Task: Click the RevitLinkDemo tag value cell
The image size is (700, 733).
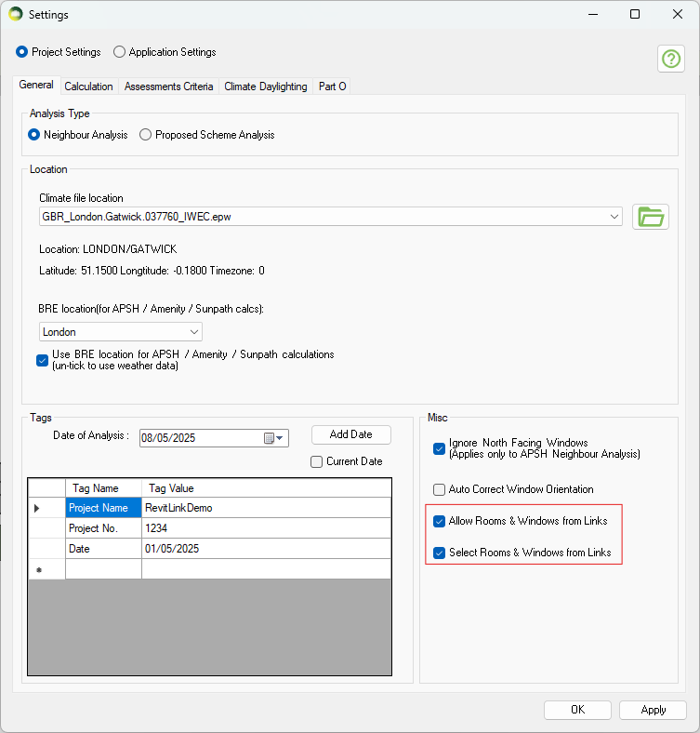Action: (x=266, y=508)
